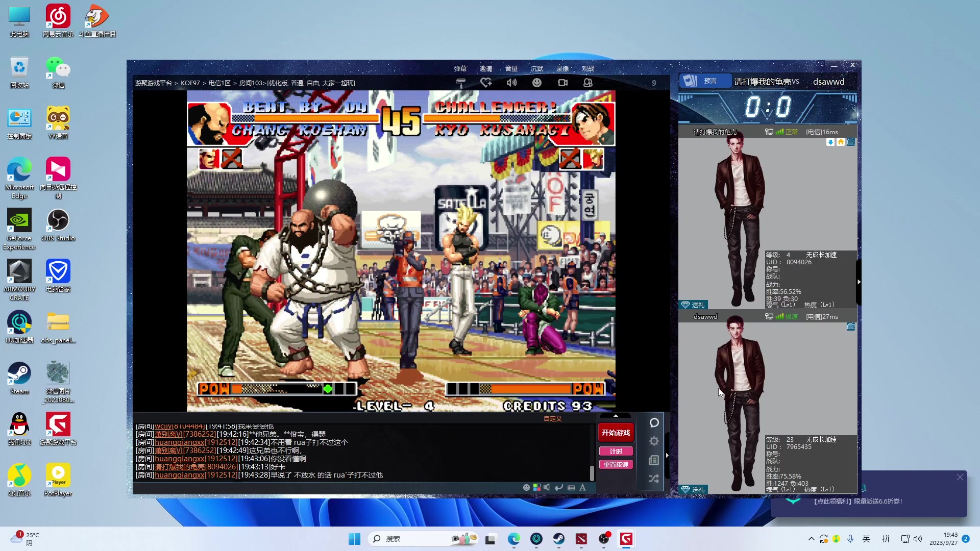The height and width of the screenshot is (551, 980).
Task: Click the invite heart-plus icon
Action: 486,83
